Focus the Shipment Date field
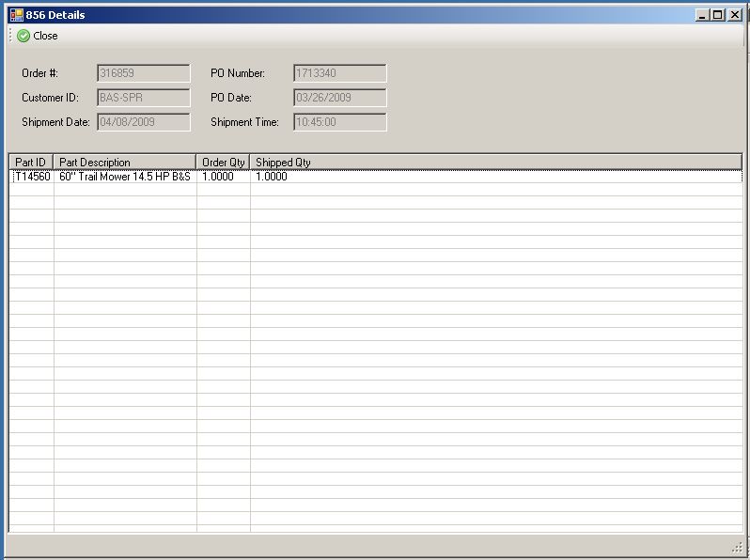 tap(143, 122)
